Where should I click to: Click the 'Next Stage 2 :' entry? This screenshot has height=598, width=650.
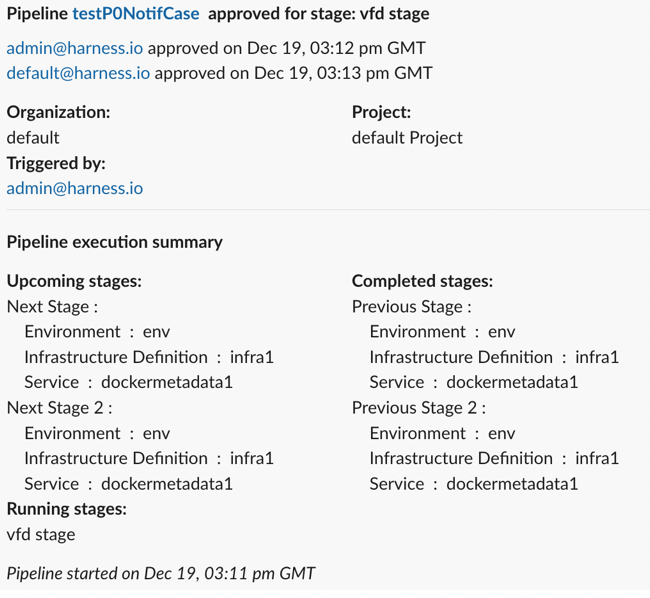[x=59, y=408]
